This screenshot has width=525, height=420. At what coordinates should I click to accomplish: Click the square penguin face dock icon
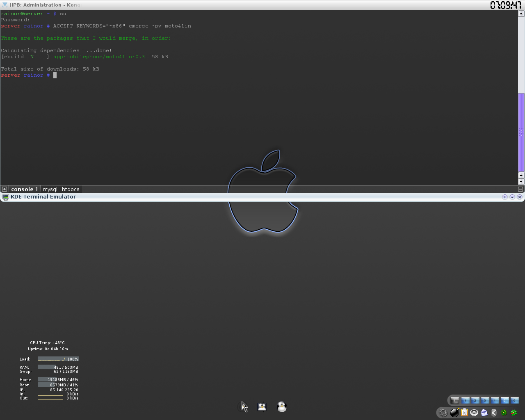262,407
